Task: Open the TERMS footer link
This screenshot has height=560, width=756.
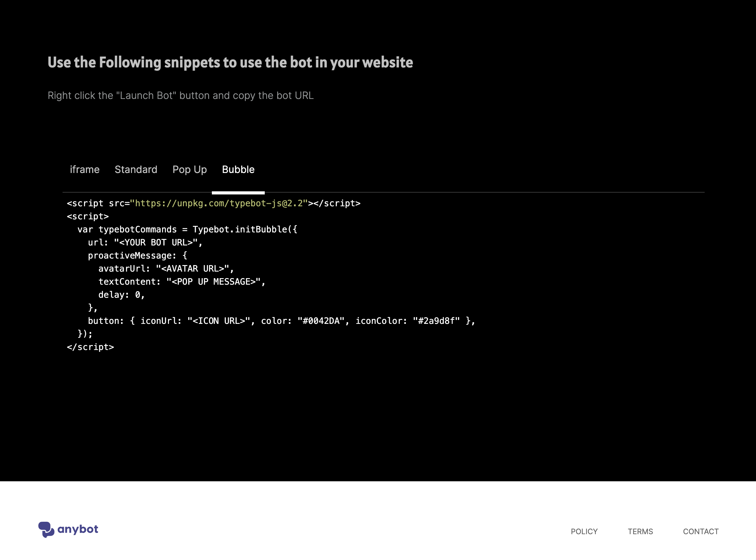Action: pyautogui.click(x=640, y=531)
